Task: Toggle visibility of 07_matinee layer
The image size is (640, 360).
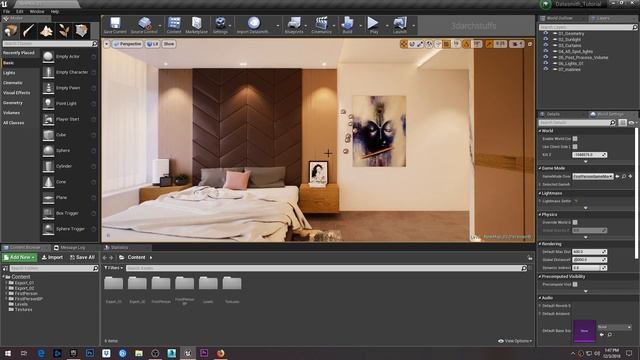Action: click(x=546, y=69)
